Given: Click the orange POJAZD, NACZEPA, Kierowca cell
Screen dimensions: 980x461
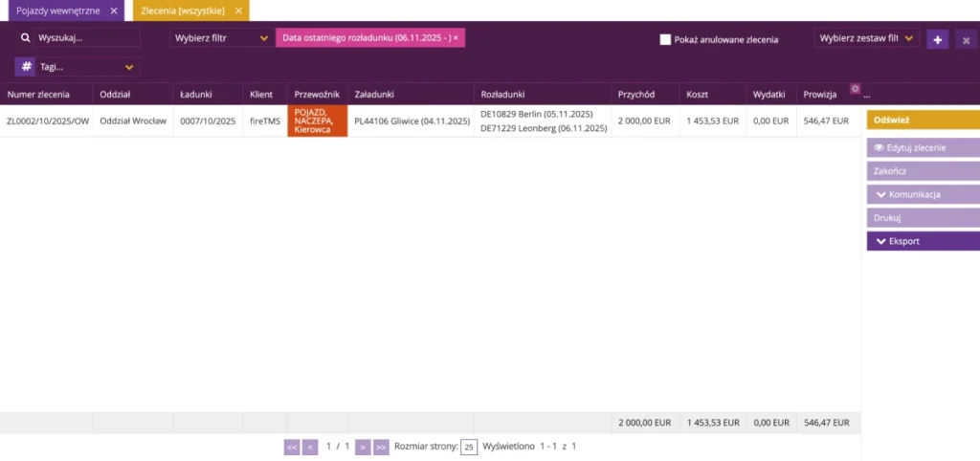Looking at the screenshot, I should point(318,121).
